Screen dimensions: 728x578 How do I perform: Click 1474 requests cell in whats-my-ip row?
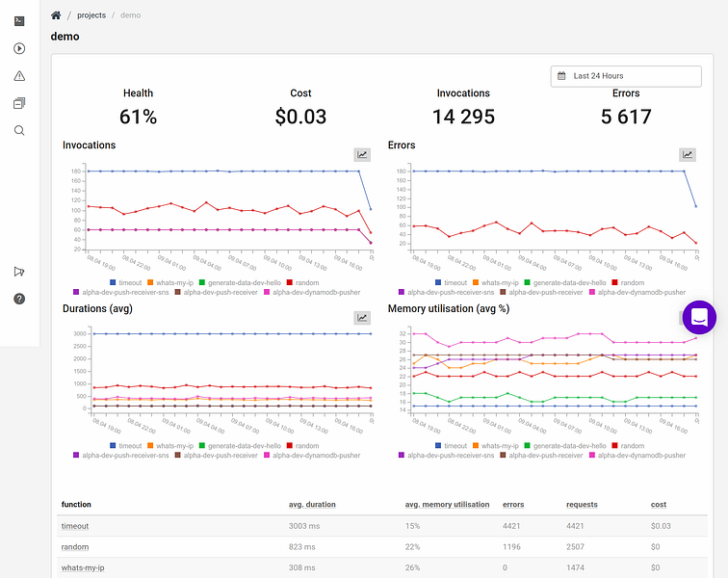click(575, 567)
